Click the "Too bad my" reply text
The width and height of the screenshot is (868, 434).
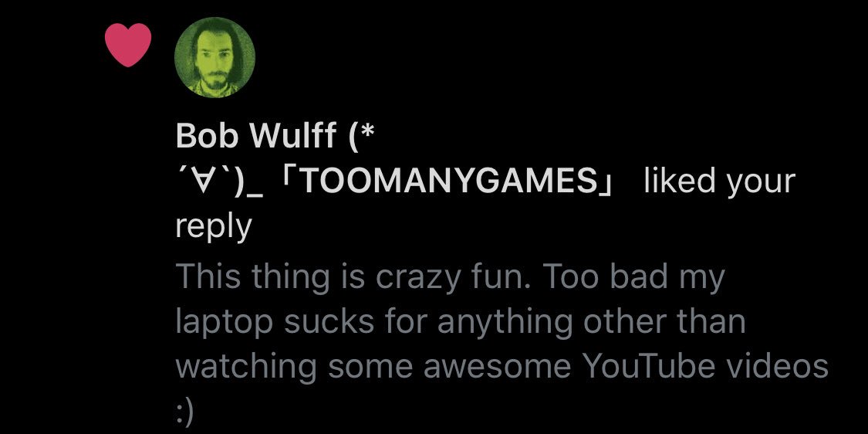click(x=636, y=278)
